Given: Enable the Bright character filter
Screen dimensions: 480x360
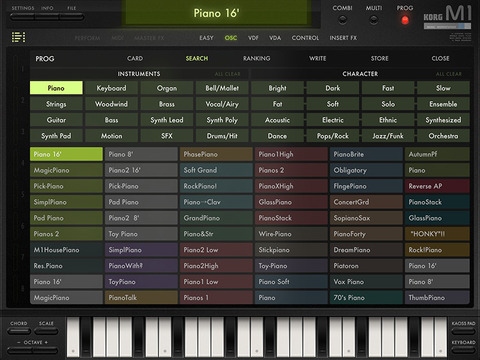Looking at the screenshot, I should (277, 88).
